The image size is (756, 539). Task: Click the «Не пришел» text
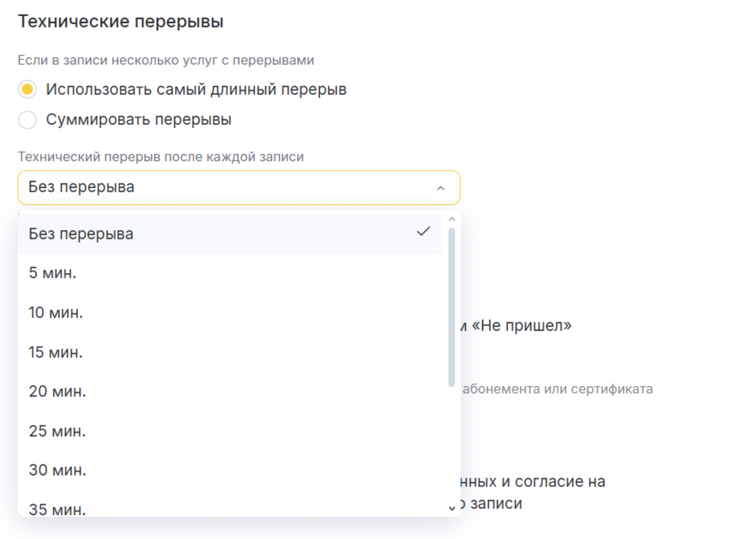521,326
